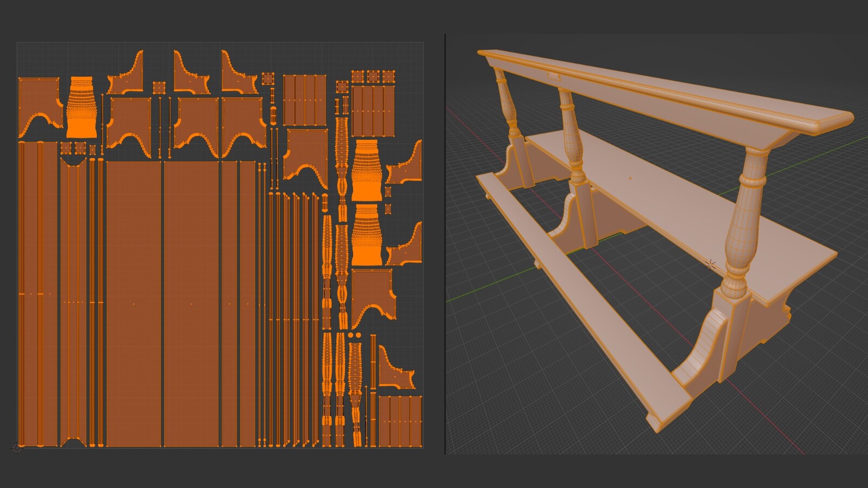The width and height of the screenshot is (868, 488).
Task: Click the 3D cursor in the viewport
Action: (710, 265)
